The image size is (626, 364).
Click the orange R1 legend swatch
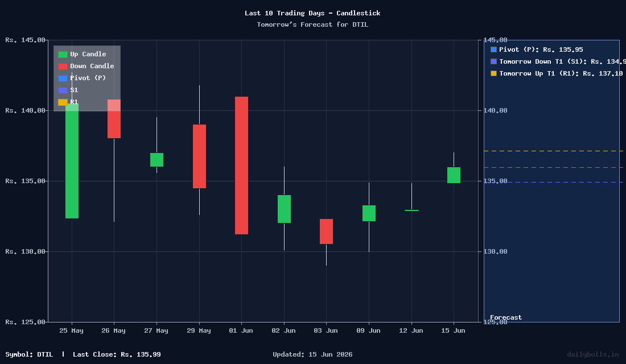click(x=63, y=102)
